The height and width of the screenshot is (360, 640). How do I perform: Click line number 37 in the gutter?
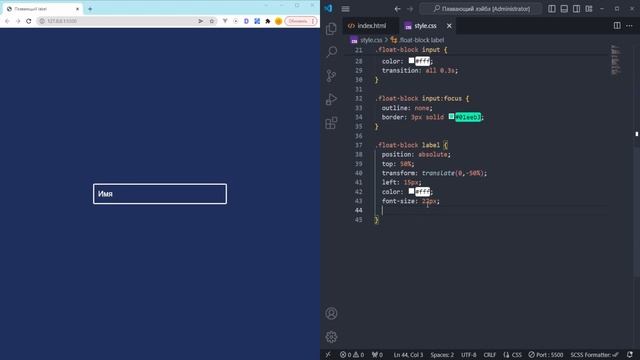pyautogui.click(x=358, y=145)
